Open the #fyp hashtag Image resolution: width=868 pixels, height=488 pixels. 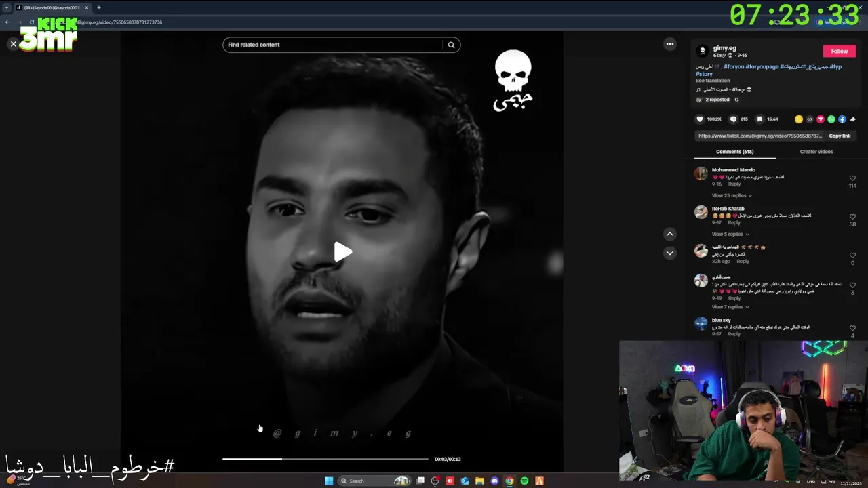coord(835,66)
